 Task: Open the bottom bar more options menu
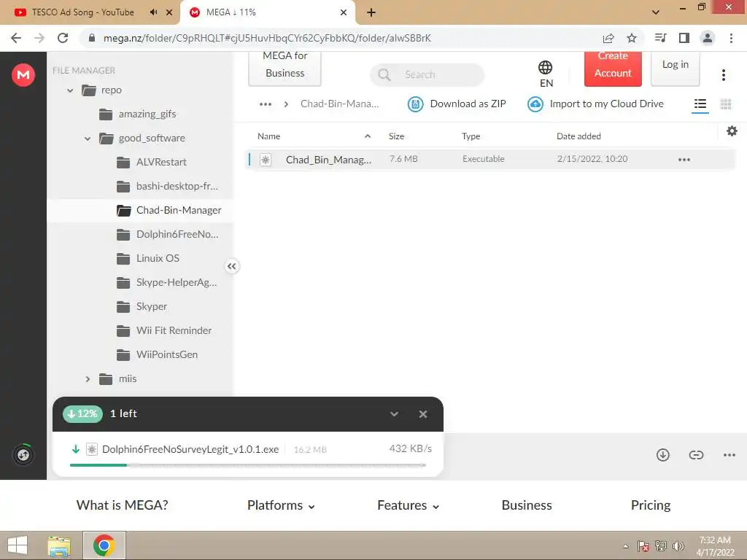(x=729, y=455)
